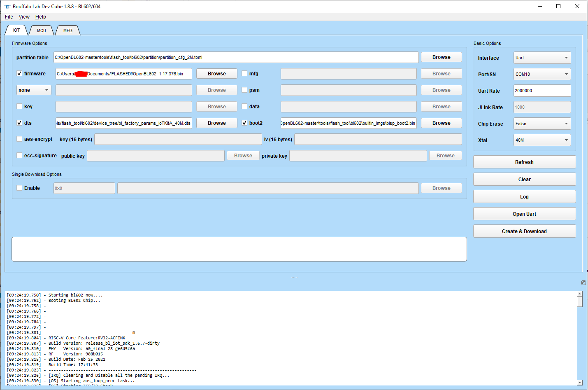The width and height of the screenshot is (588, 390).
Task: Click the single download file path field
Action: (268, 188)
